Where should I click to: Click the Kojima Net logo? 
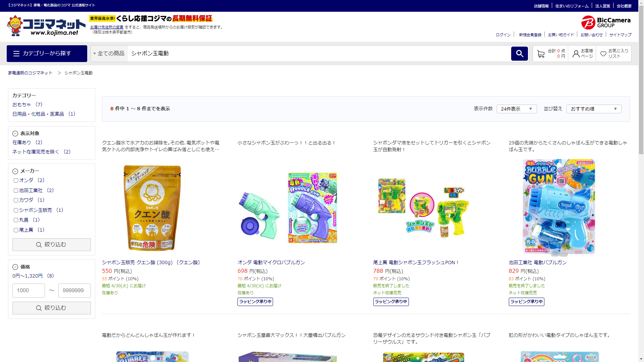(x=46, y=26)
